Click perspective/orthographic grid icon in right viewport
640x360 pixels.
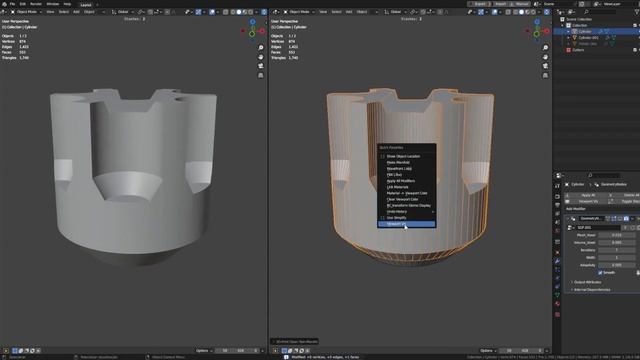tap(545, 76)
